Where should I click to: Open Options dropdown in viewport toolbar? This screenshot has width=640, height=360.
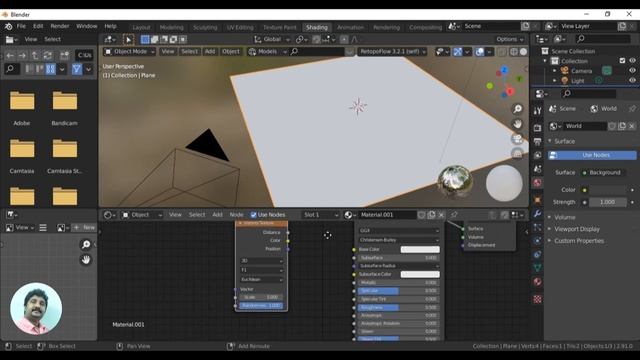pyautogui.click(x=510, y=40)
